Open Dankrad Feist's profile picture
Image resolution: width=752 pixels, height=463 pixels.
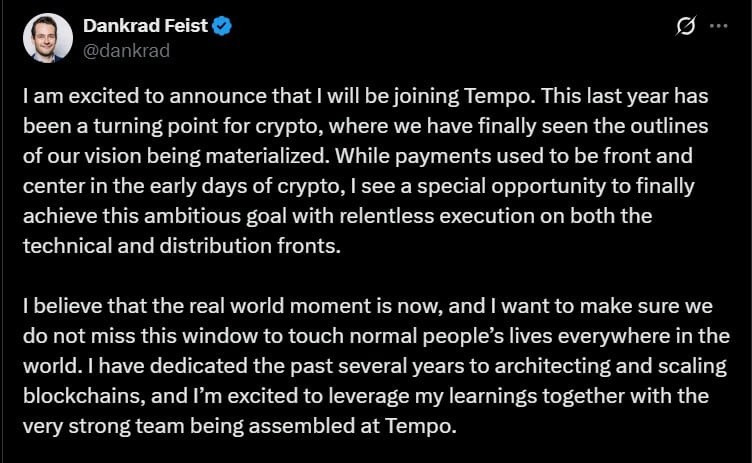[48, 39]
